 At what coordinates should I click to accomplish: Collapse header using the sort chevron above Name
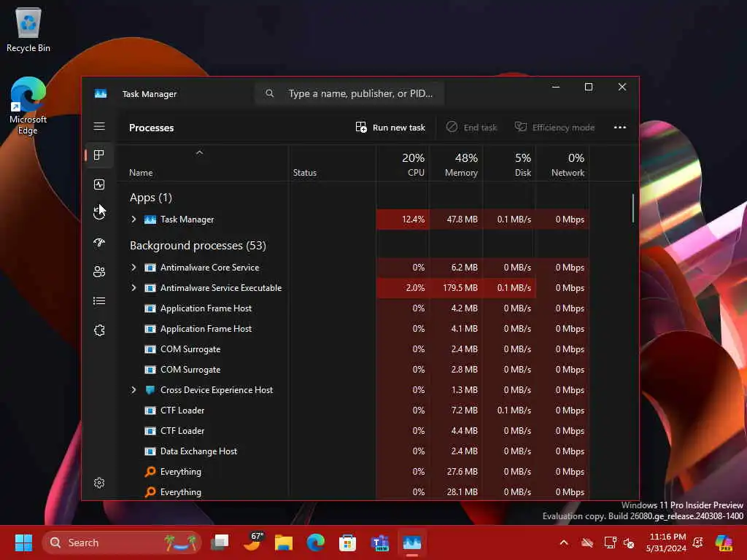tap(200, 152)
